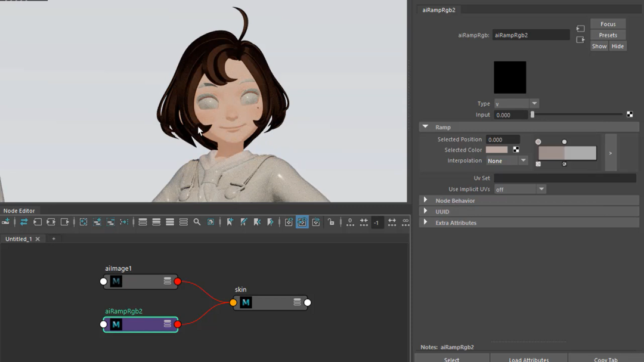Click the Selected Color swatch
Screen dimensions: 644x362
[497, 150]
